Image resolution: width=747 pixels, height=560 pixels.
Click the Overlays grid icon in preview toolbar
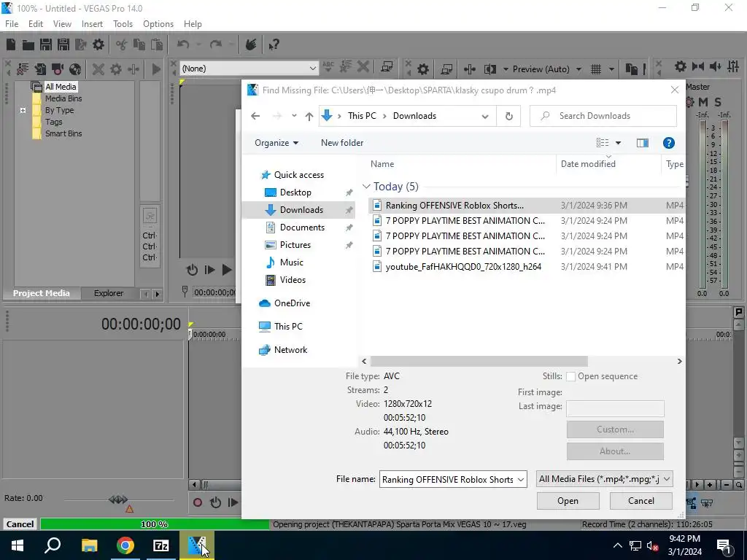tap(595, 69)
